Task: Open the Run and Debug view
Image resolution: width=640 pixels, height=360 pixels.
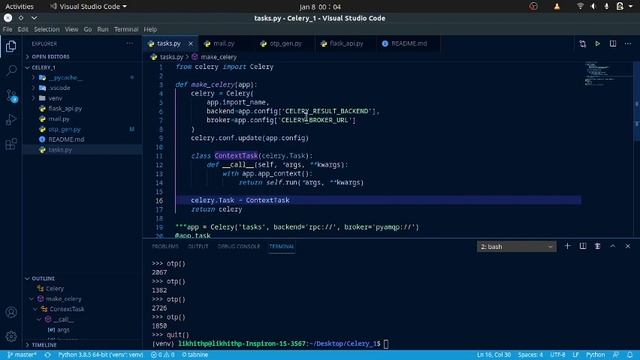Action: (11, 120)
